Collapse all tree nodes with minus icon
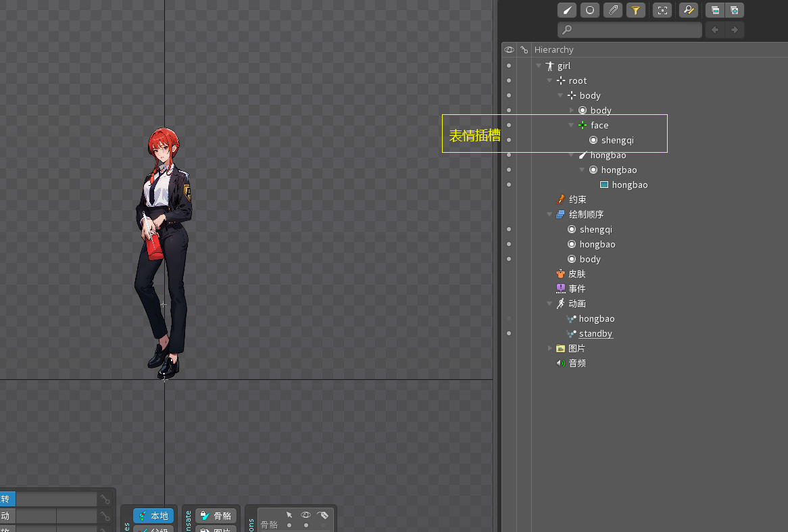The width and height of the screenshot is (788, 532). click(x=715, y=10)
